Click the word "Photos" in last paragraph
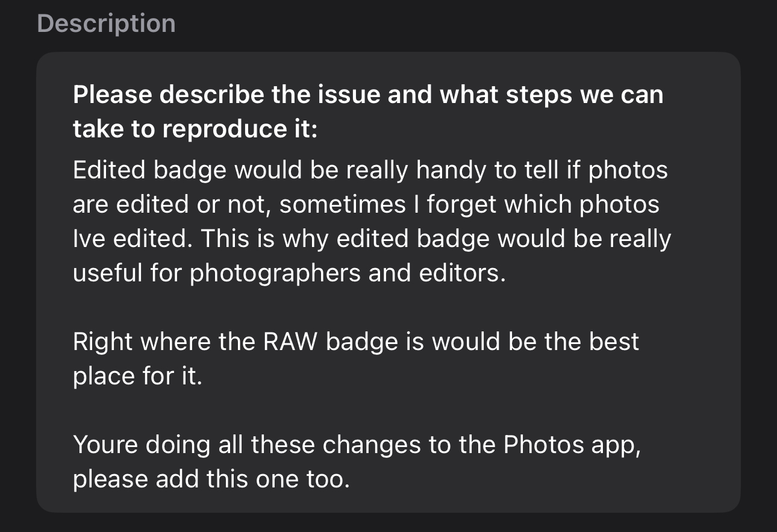 [544, 445]
